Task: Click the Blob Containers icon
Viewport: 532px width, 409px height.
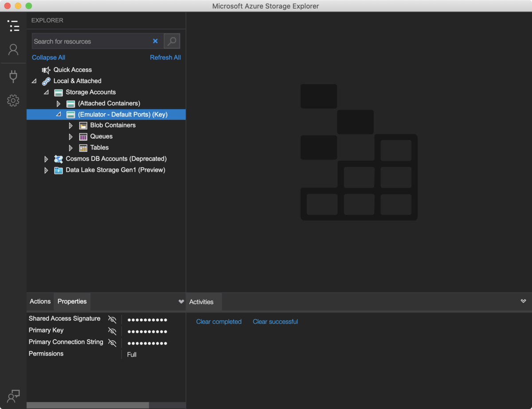Action: point(83,126)
